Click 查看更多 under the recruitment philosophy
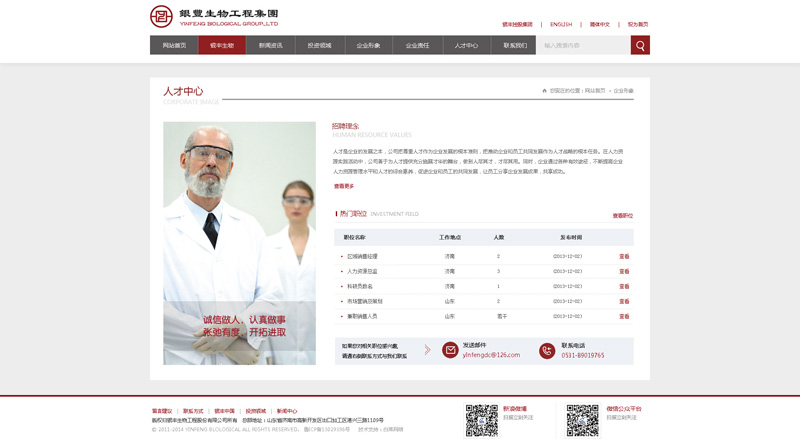The image size is (800, 445). coord(343,186)
